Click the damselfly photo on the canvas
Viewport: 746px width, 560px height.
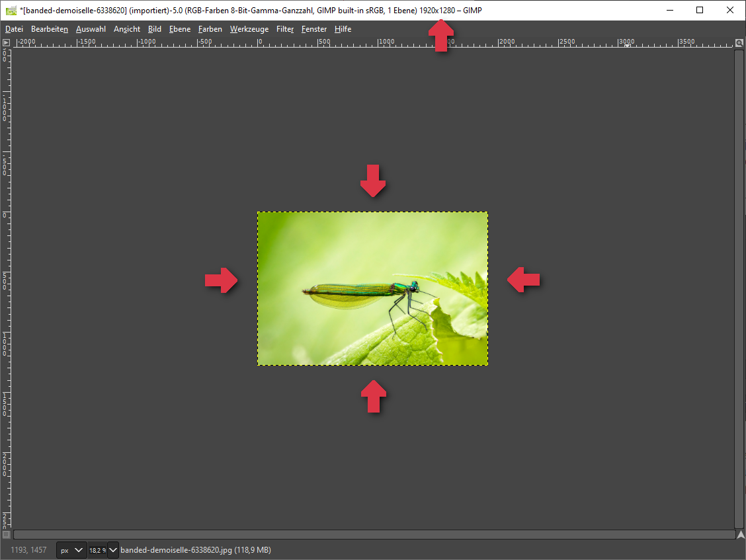click(x=372, y=289)
